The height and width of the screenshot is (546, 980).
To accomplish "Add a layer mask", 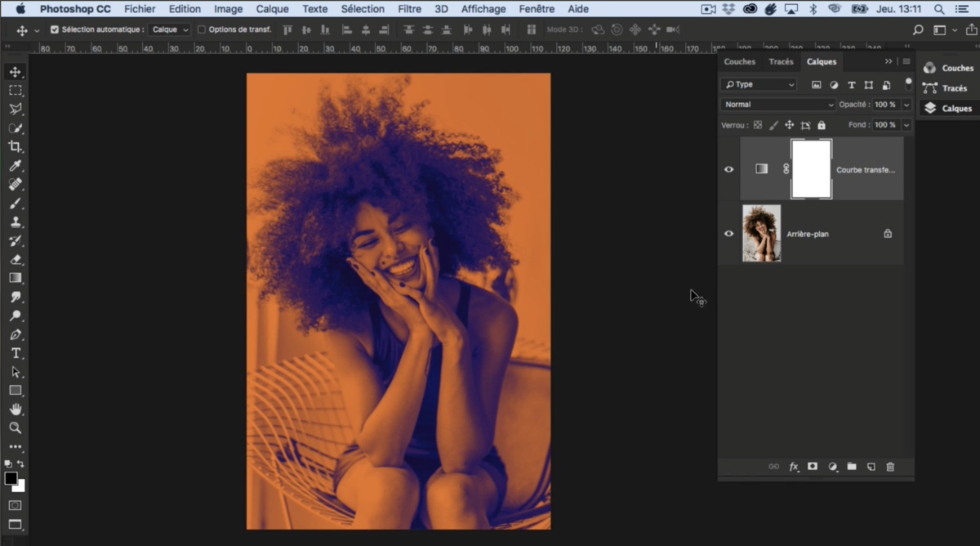I will point(813,467).
